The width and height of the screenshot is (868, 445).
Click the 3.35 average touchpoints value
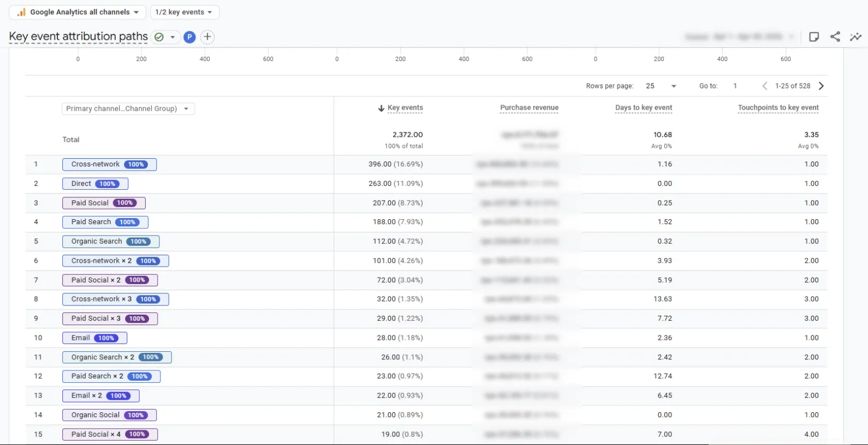[811, 135]
